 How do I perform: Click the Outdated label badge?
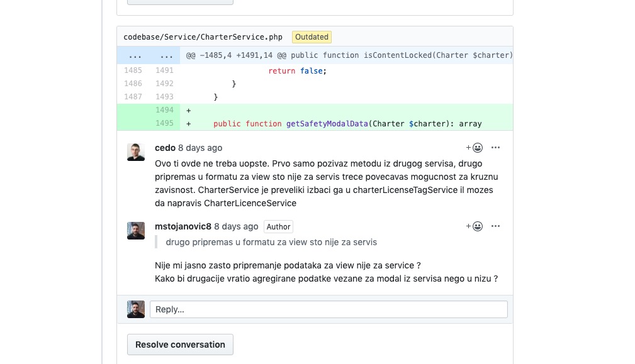point(312,37)
